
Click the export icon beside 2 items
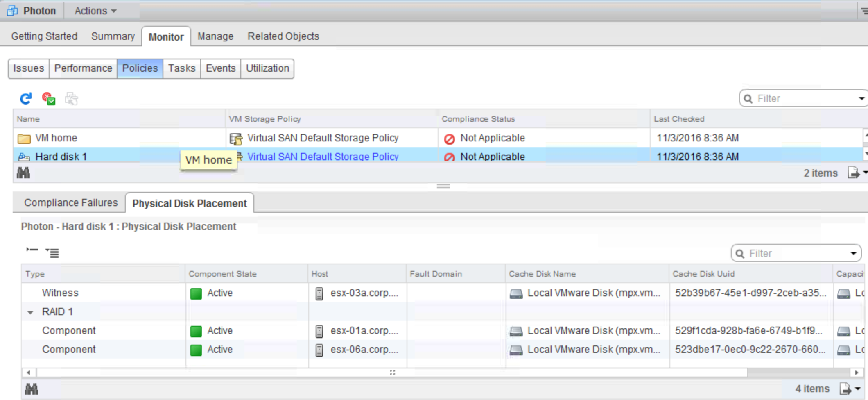coord(853,173)
